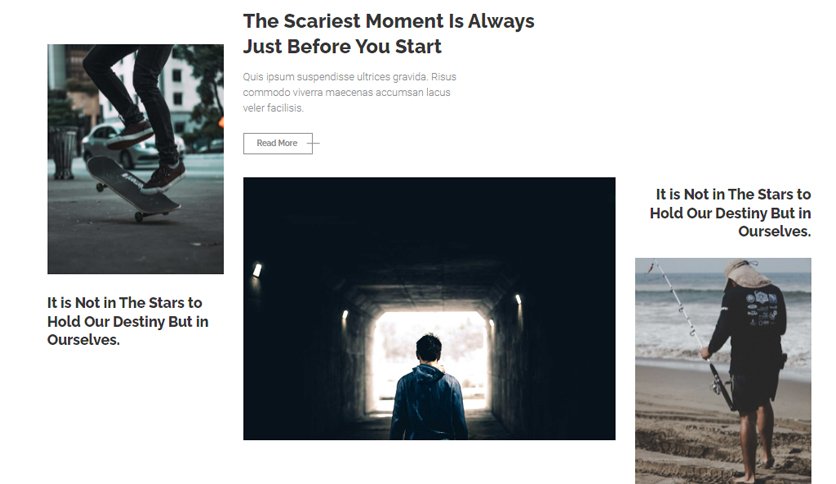Open the beach fisherman photo
The width and height of the screenshot is (836, 484).
(x=723, y=371)
